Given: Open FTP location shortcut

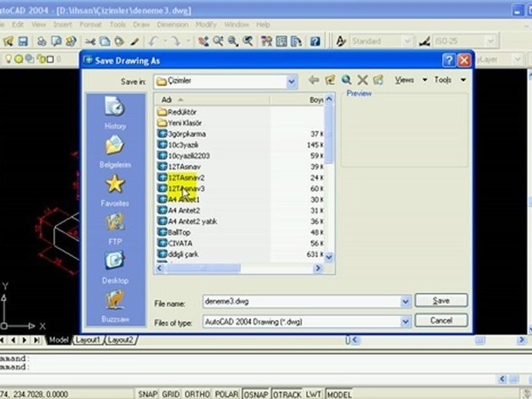Looking at the screenshot, I should [115, 228].
